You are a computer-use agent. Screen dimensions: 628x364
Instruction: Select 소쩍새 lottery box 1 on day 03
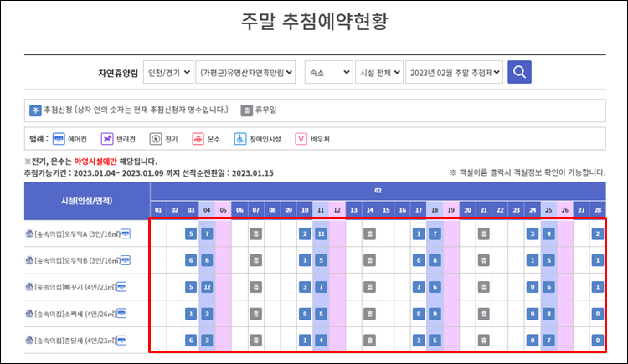191,314
